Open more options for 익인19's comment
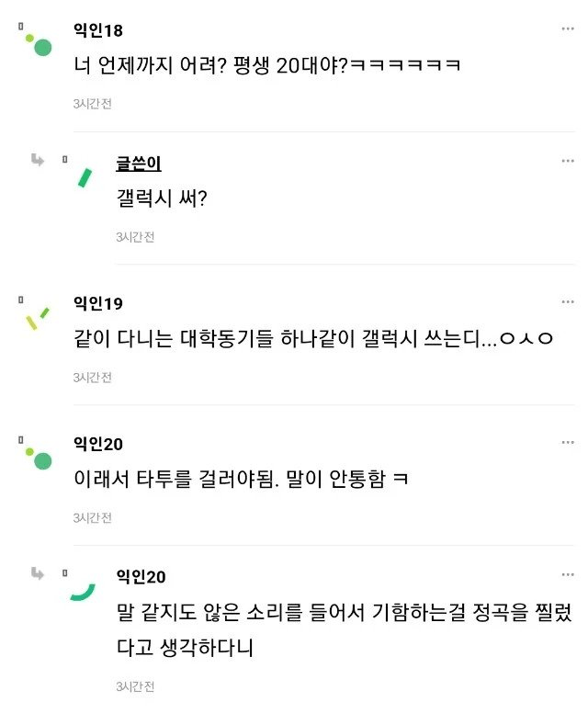 (568, 302)
